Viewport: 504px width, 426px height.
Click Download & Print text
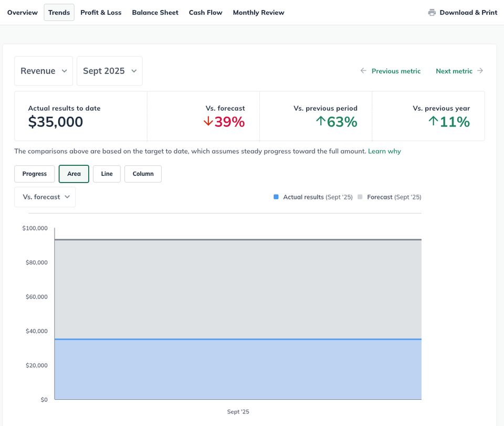(x=468, y=13)
